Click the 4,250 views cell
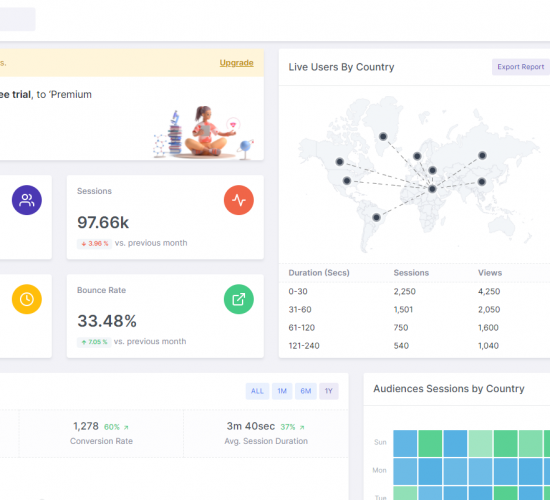Screen dimensions: 550x500 tap(489, 291)
